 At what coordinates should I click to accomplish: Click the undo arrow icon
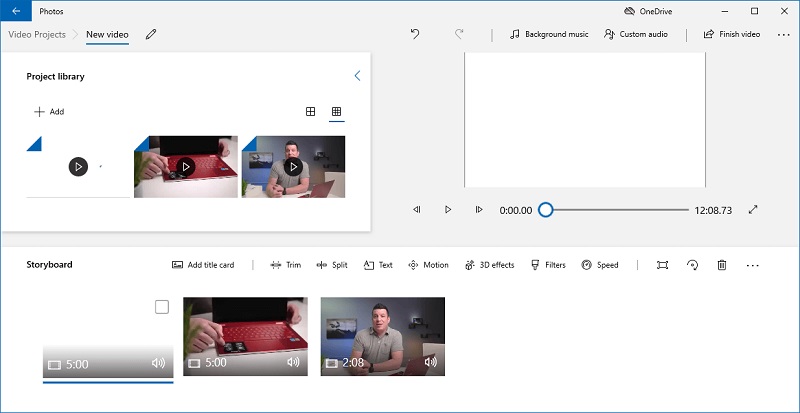(415, 34)
